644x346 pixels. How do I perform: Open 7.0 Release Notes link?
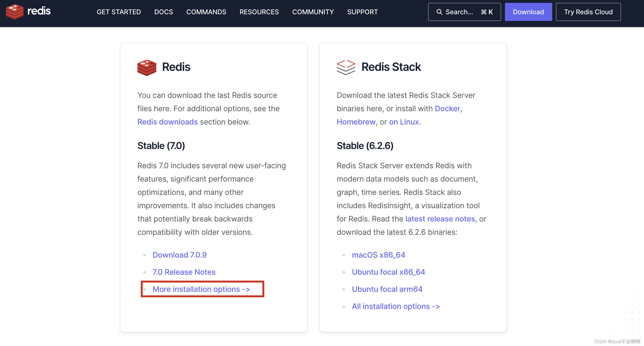coord(184,272)
